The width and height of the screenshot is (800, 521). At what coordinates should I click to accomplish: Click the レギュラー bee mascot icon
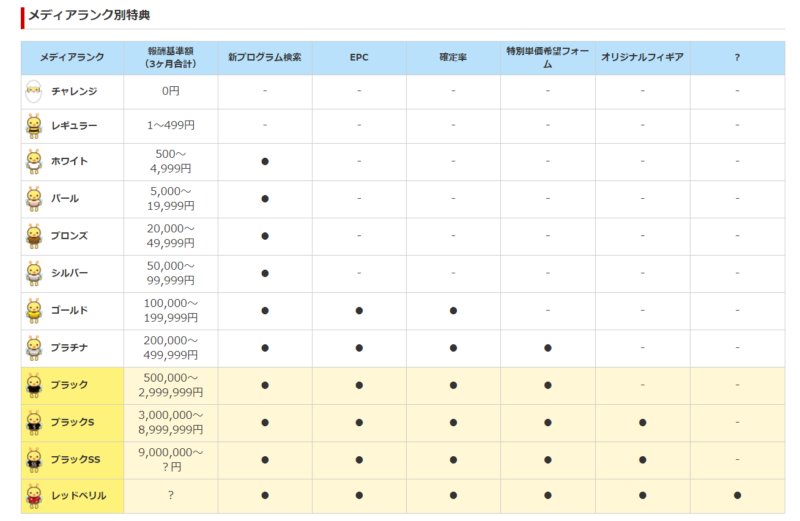coord(34,126)
